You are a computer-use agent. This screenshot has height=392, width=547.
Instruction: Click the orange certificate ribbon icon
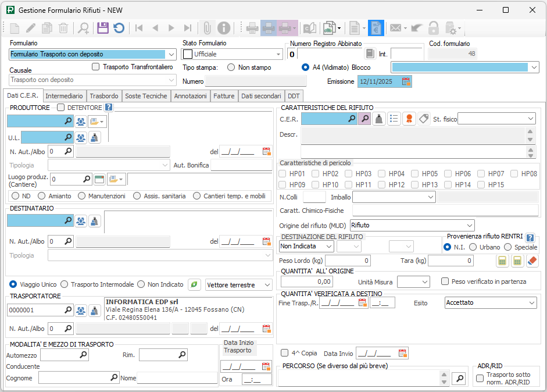(409, 119)
